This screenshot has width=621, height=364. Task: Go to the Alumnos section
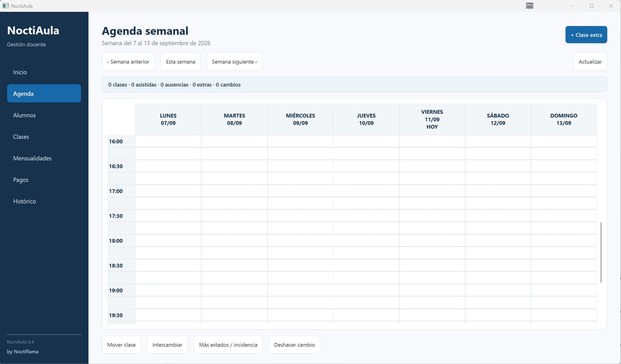pyautogui.click(x=44, y=115)
